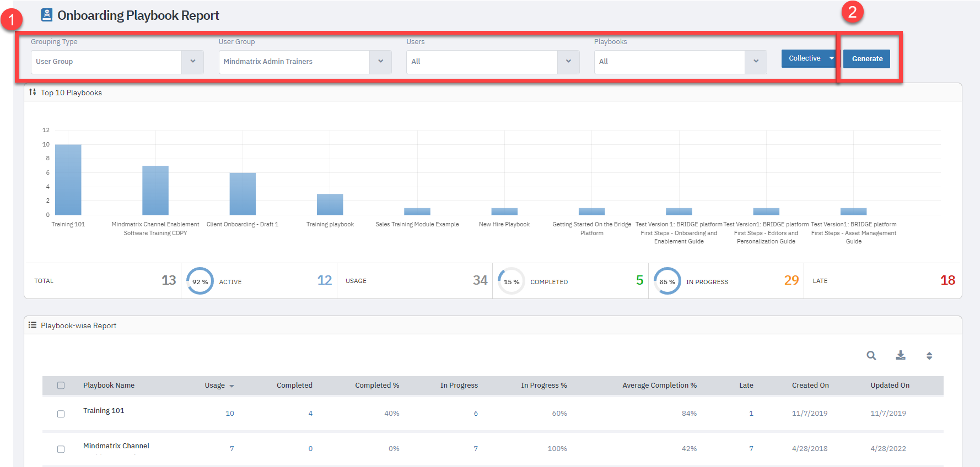Open the Collective split-button arrow

tap(832, 58)
